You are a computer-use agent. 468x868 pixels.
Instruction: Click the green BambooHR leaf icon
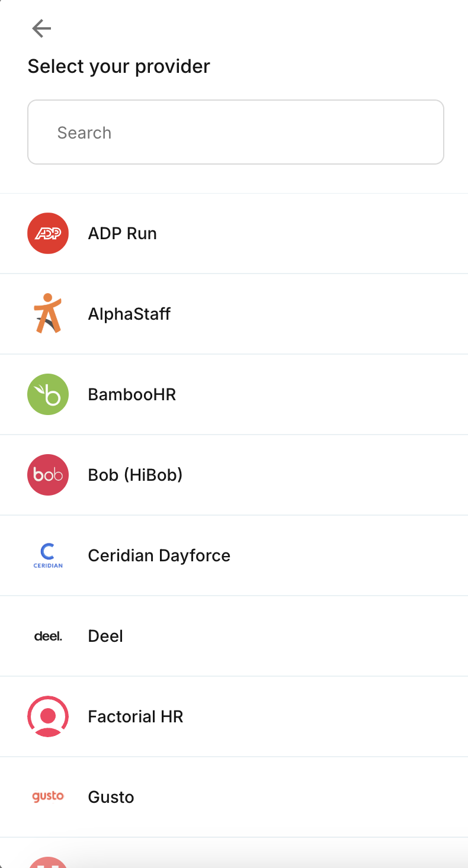coord(48,394)
